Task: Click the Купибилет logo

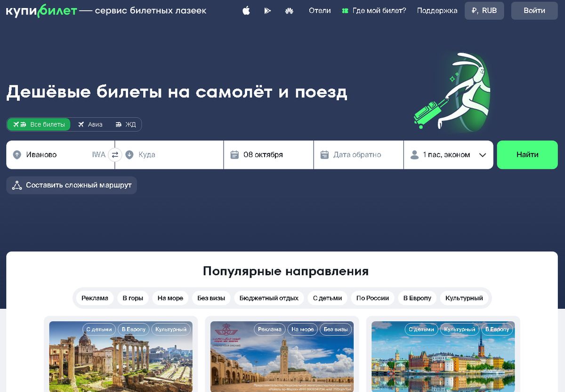Action: click(41, 10)
